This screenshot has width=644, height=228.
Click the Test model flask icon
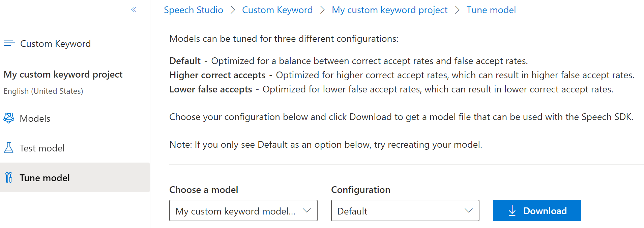(9, 147)
